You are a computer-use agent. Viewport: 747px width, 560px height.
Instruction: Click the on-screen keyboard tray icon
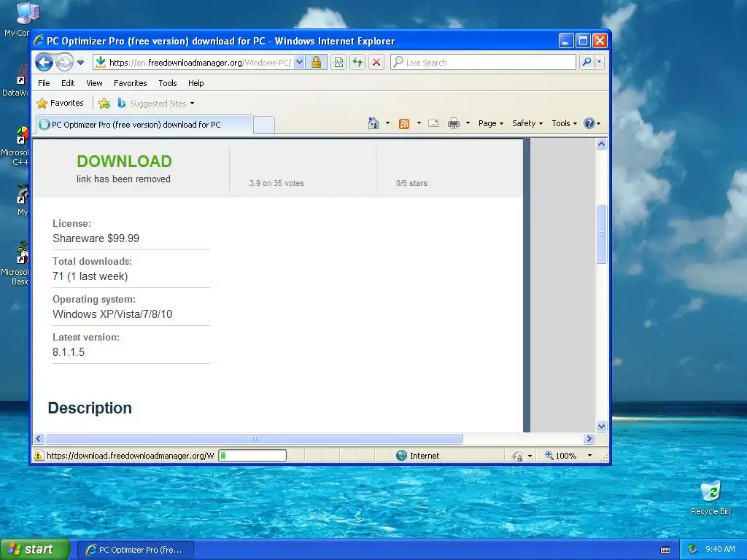point(665,550)
